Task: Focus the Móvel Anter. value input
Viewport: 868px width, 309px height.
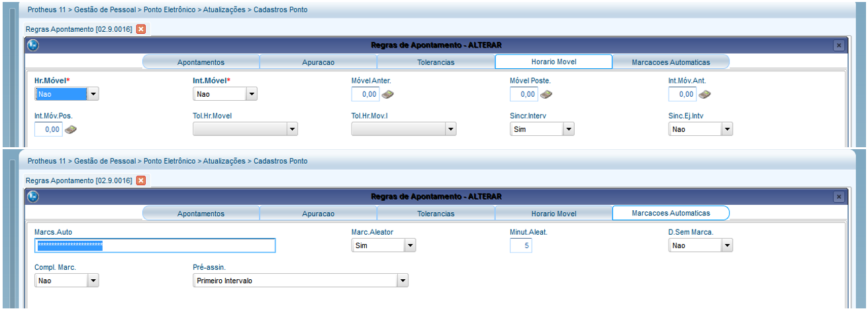Action: 365,95
